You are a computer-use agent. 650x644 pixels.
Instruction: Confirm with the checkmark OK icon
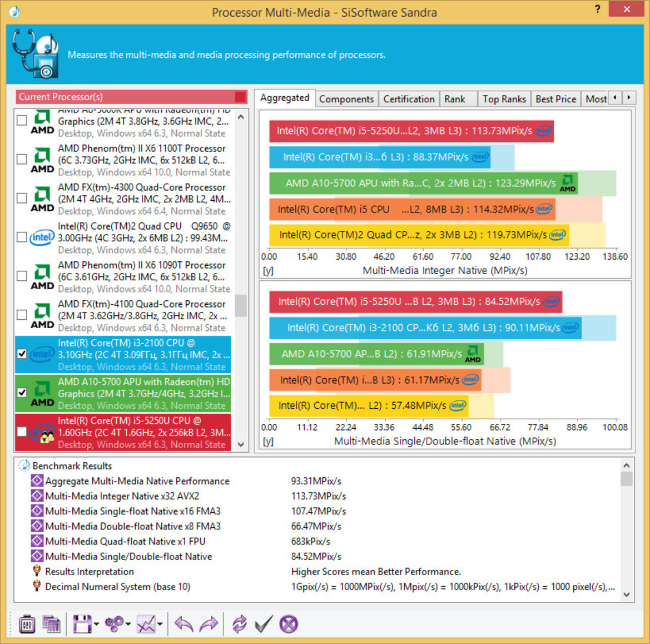click(264, 624)
